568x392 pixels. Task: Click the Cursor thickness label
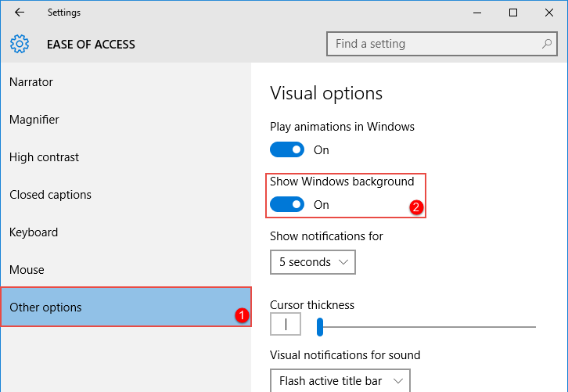(312, 305)
